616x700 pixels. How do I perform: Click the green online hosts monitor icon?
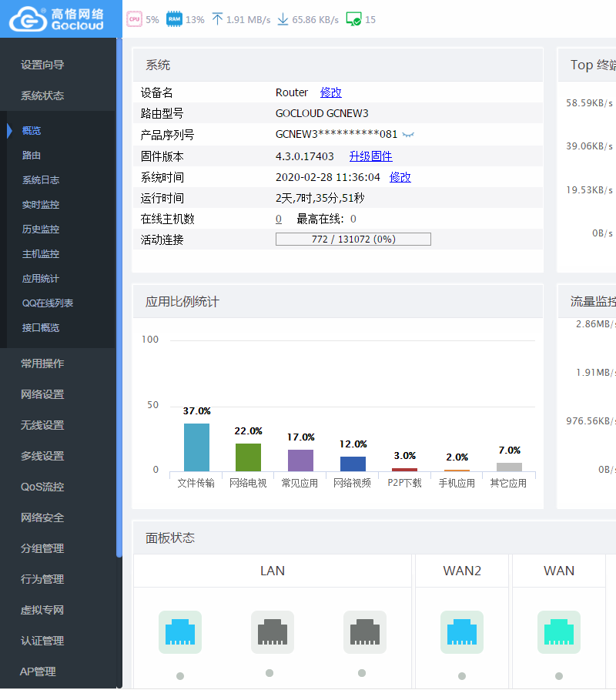click(x=353, y=19)
